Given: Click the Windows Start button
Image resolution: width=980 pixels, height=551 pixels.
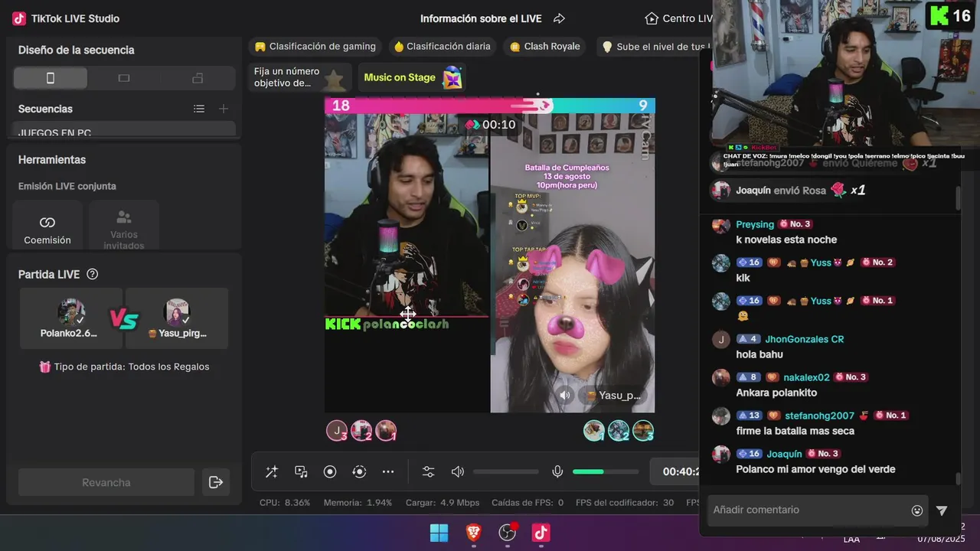Looking at the screenshot, I should 439,532.
